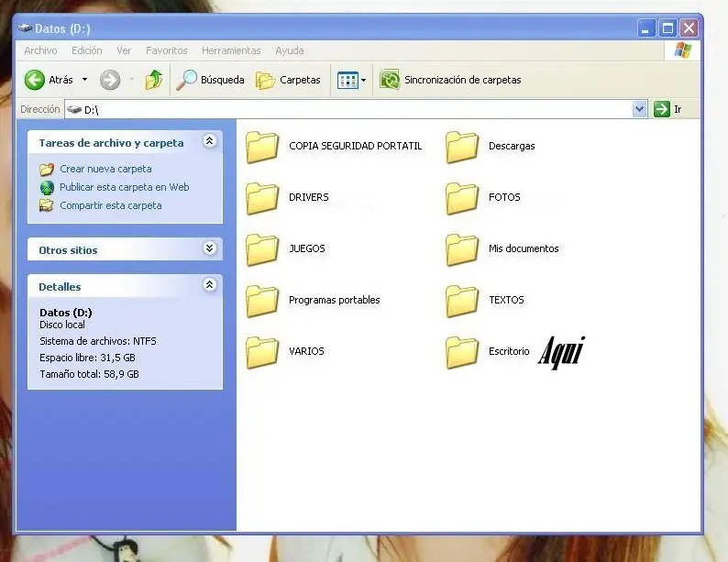Open the Búsqueda search tool
The image size is (728, 562).
(x=210, y=80)
